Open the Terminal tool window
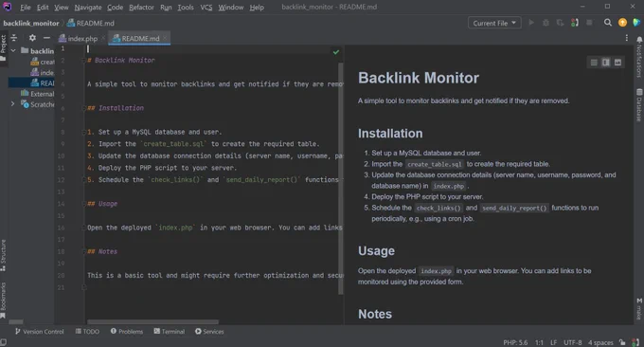The height and width of the screenshot is (347, 644). point(170,332)
